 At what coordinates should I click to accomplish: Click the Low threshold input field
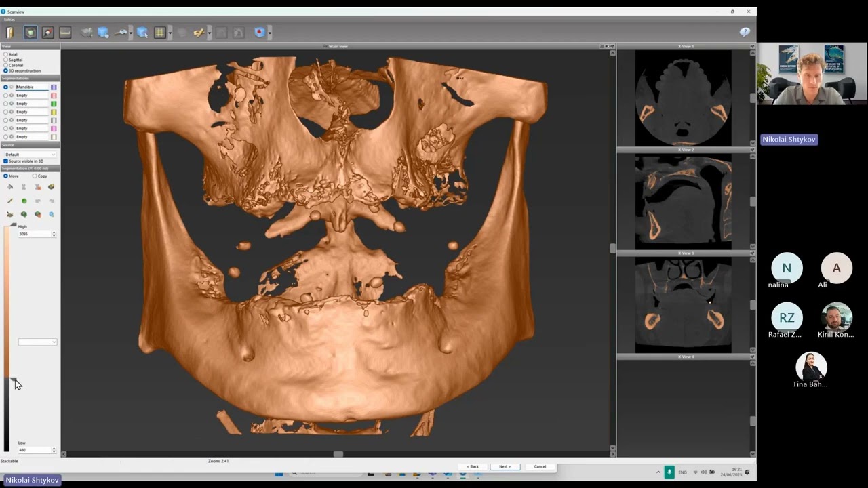coord(35,450)
